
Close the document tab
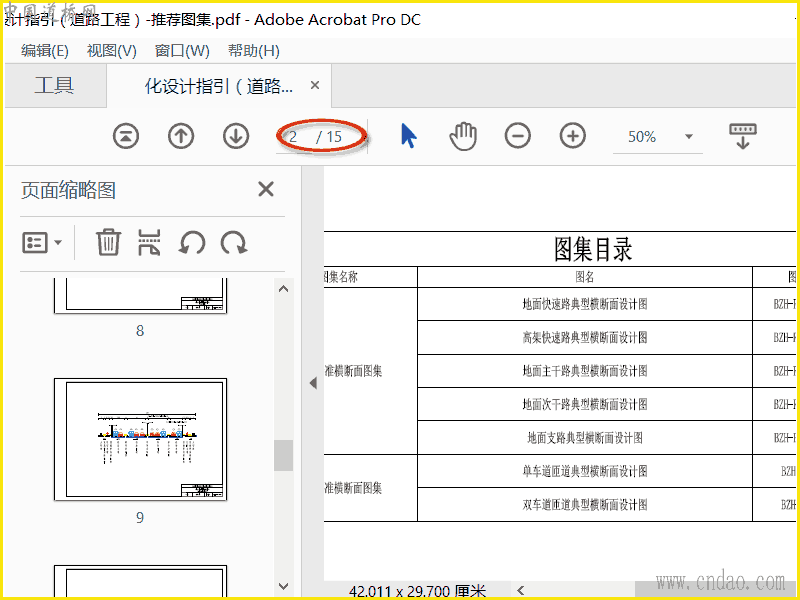click(x=315, y=85)
